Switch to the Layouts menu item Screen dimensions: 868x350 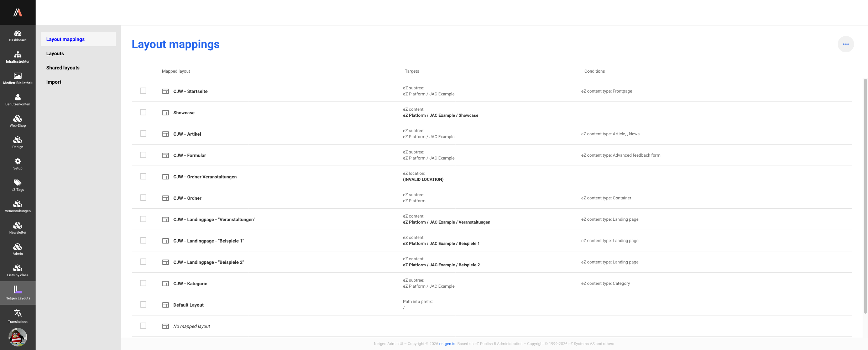click(x=55, y=53)
